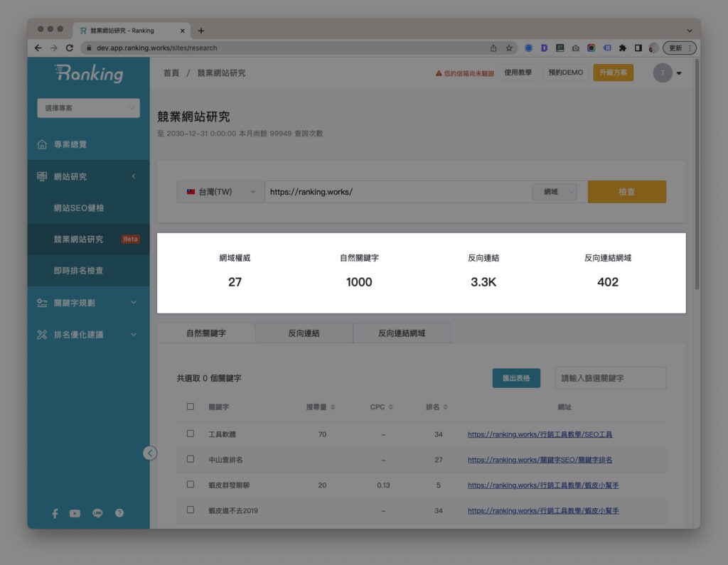Viewport: 728px width, 565px height.
Task: Click the blue D extension icon
Action: click(x=544, y=48)
